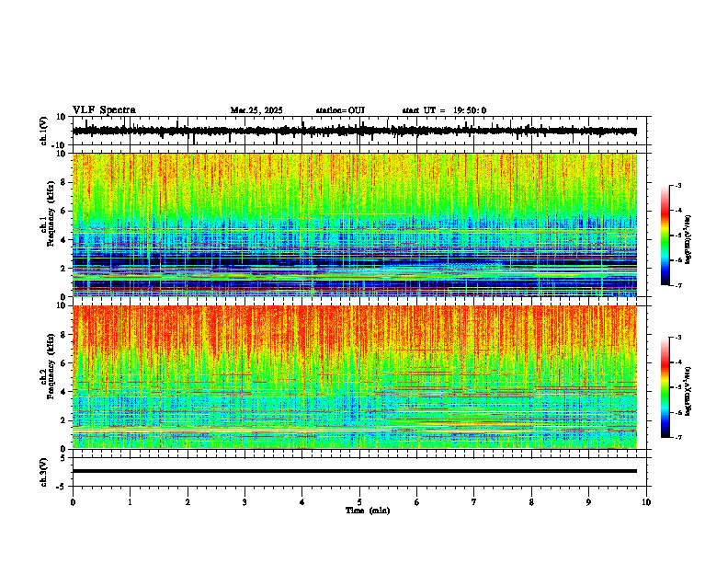The height and width of the screenshot is (563, 728).
Task: Select the date text "Mar.25, 2025"
Action: (256, 110)
